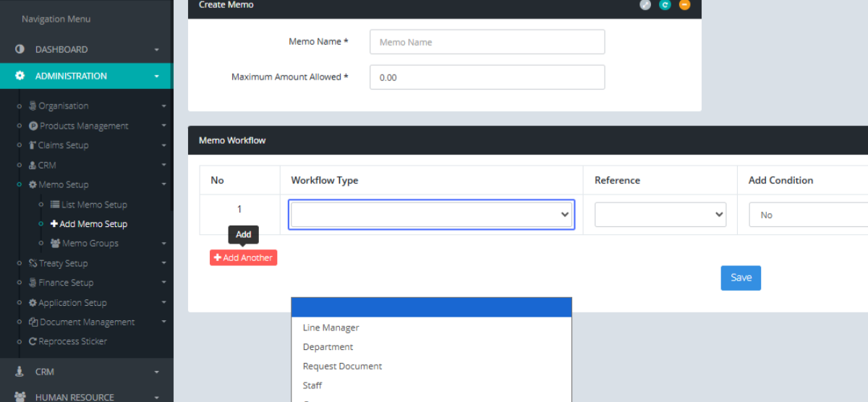Click the orange minimize icon in Create Memo header
868x402 pixels.
tap(684, 5)
